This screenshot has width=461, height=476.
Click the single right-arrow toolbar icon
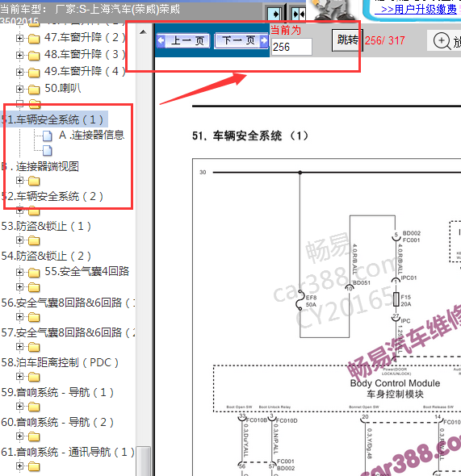(x=275, y=14)
